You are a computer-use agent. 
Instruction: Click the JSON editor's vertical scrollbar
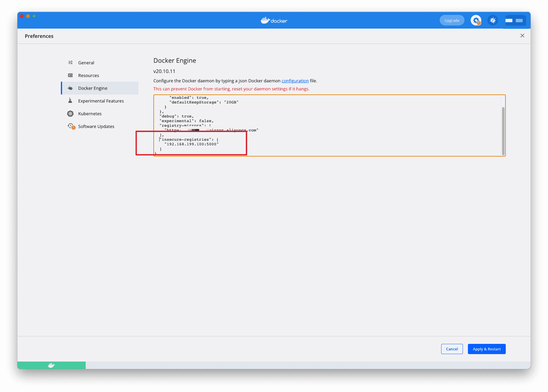point(503,130)
